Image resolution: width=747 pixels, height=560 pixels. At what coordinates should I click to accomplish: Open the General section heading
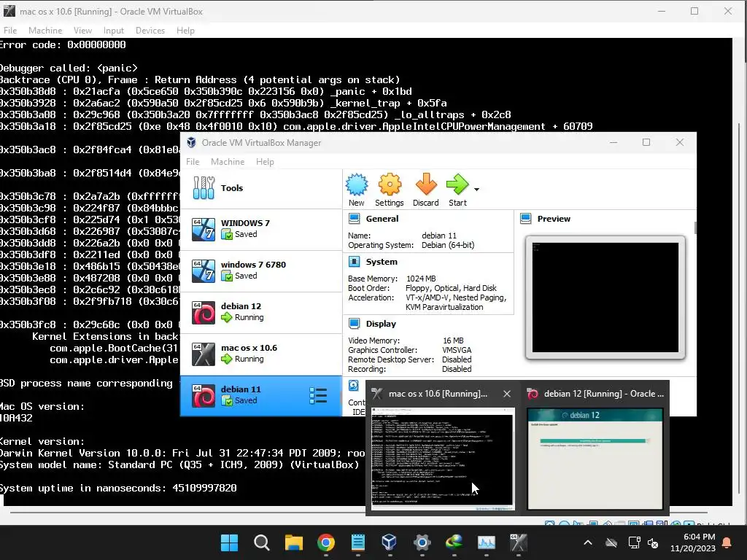pyautogui.click(x=382, y=219)
